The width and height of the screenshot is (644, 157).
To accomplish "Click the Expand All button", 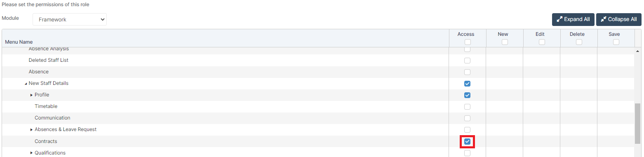I will (x=573, y=19).
